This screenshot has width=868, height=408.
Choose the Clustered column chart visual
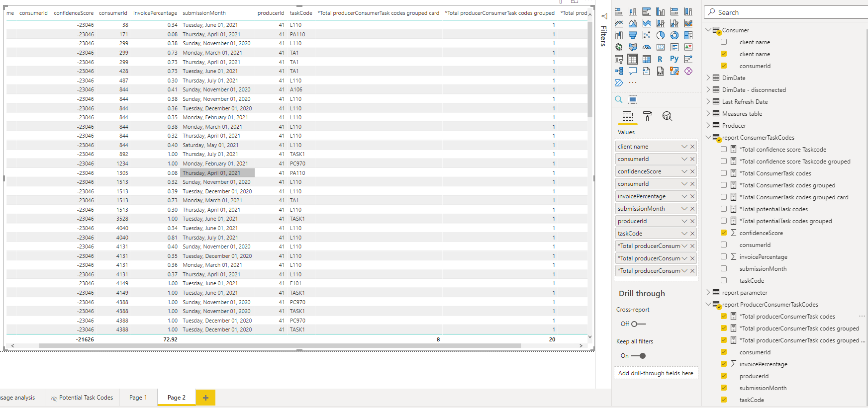tap(661, 11)
